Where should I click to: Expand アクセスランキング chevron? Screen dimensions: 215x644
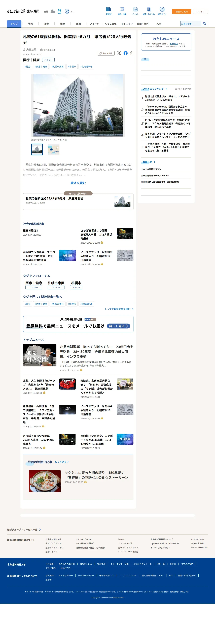pos(166,89)
